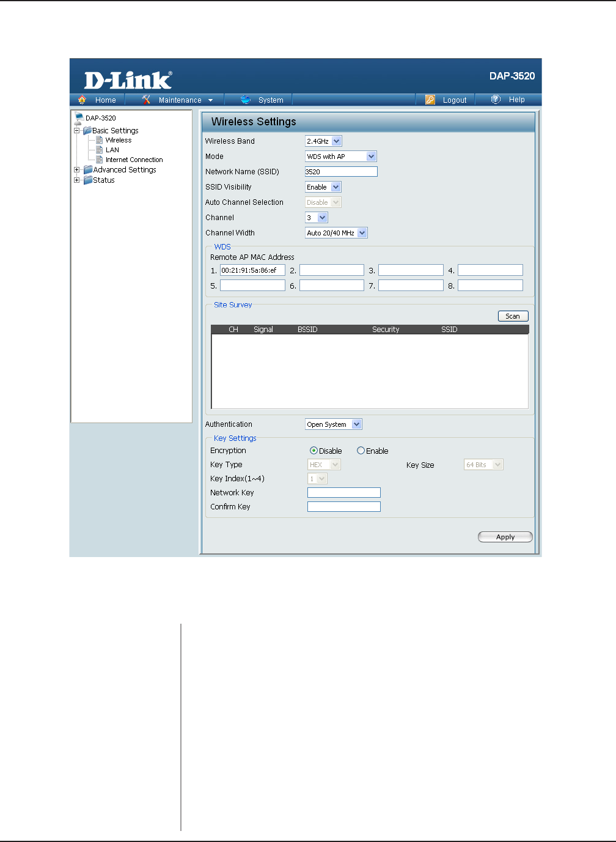Select LAN in the tree

coord(112,150)
